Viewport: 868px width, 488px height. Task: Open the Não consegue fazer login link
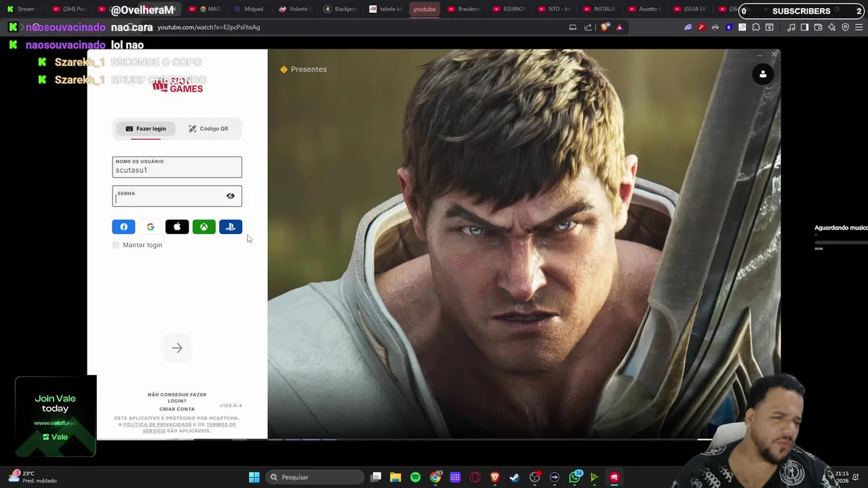pyautogui.click(x=177, y=397)
